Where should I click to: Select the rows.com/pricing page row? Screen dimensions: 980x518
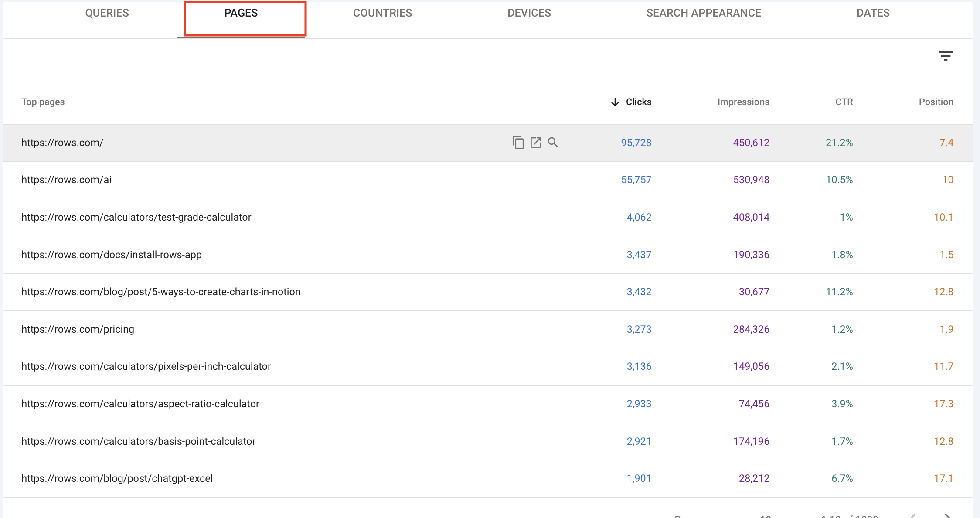point(487,330)
